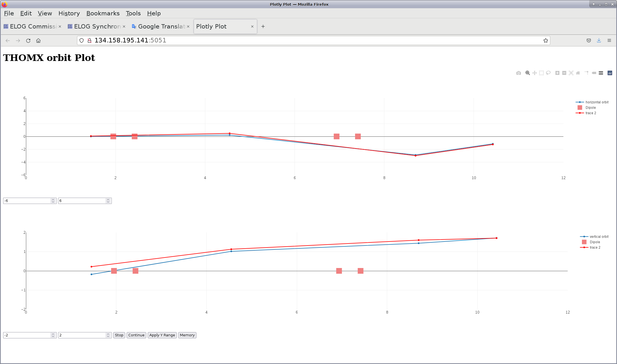Enable compare data on hover
This screenshot has width=617, height=364.
(x=601, y=73)
